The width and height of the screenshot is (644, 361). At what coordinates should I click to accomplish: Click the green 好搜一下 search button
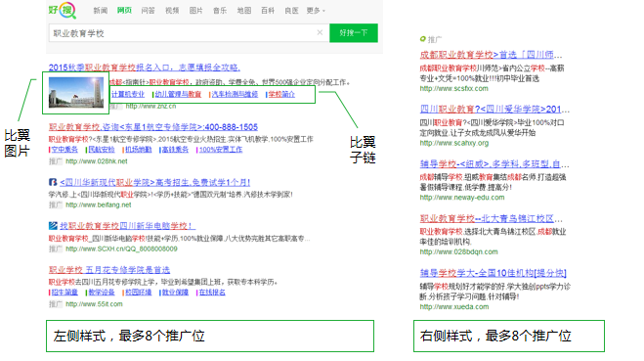click(354, 33)
